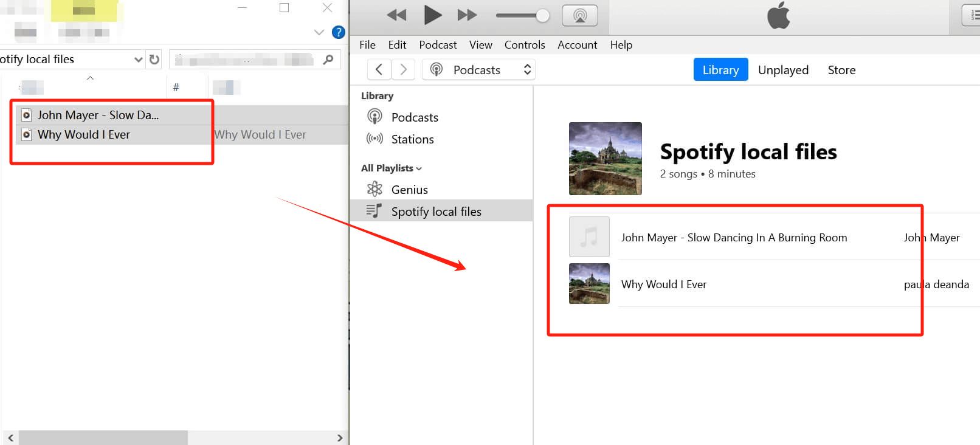Go back with the left chevron button
Image resolution: width=980 pixels, height=445 pixels.
click(x=379, y=69)
